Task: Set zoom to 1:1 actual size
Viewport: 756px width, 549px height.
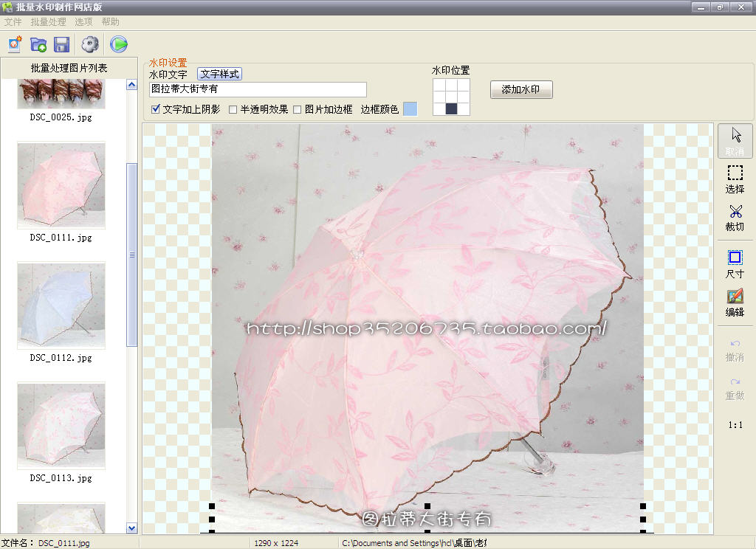Action: [735, 424]
